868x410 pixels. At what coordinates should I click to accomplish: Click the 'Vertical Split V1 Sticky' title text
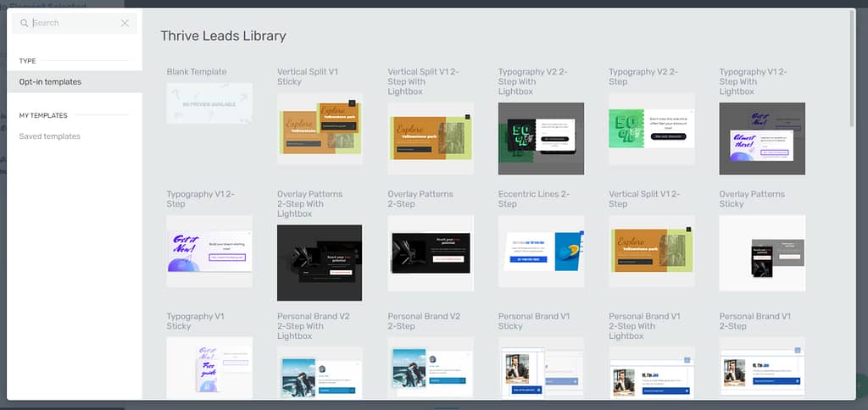click(x=308, y=77)
